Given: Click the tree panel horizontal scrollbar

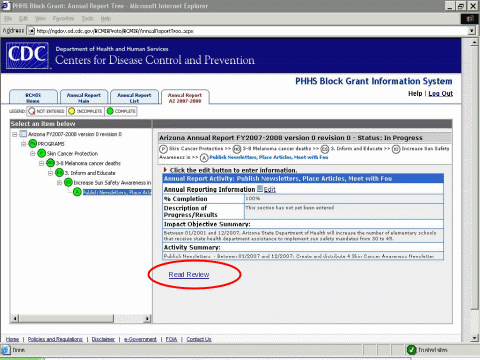Looking at the screenshot, I should 80,318.
